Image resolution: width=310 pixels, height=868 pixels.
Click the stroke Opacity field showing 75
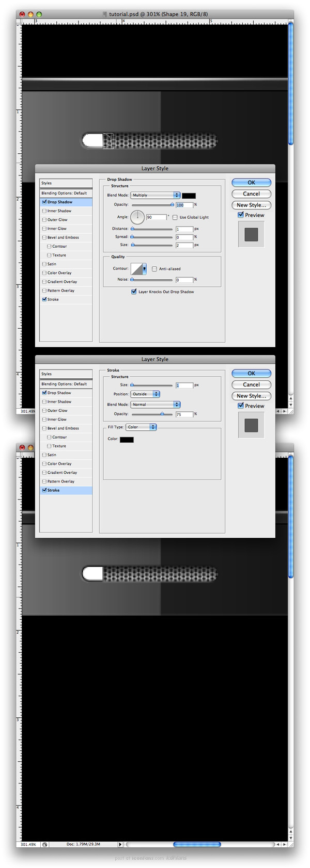point(184,414)
